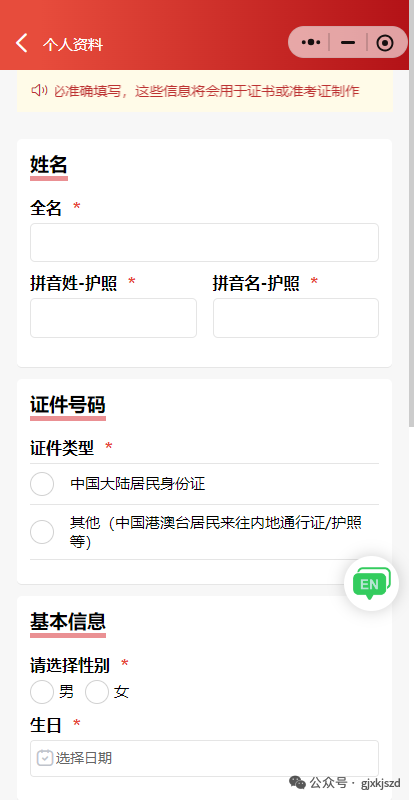Click the calendar icon in the birthday field
The height and width of the screenshot is (800, 414).
click(x=45, y=758)
